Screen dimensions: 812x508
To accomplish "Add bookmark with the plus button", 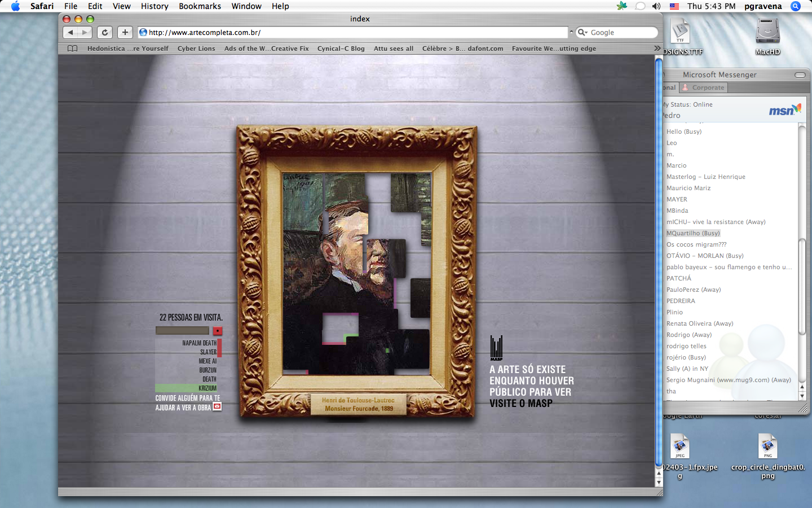I will (x=125, y=33).
